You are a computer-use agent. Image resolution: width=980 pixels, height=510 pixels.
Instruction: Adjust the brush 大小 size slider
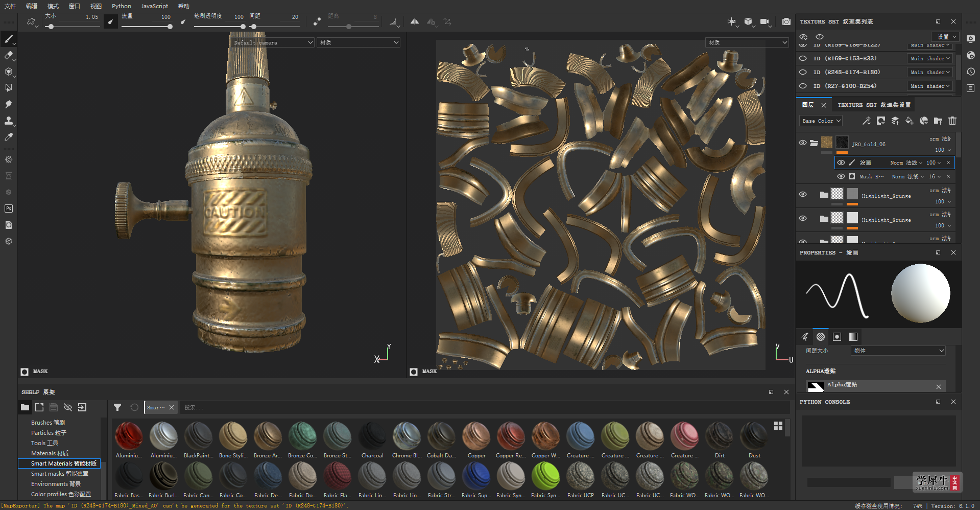tap(71, 27)
